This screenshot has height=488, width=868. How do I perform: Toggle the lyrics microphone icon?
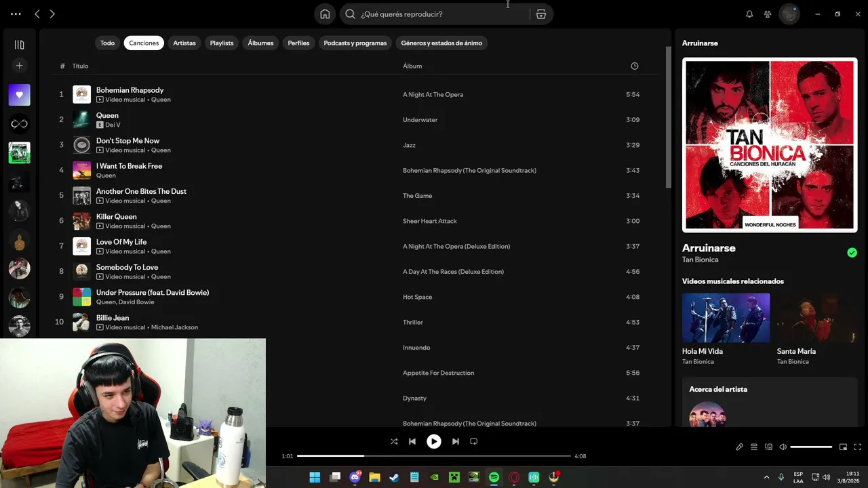point(739,447)
